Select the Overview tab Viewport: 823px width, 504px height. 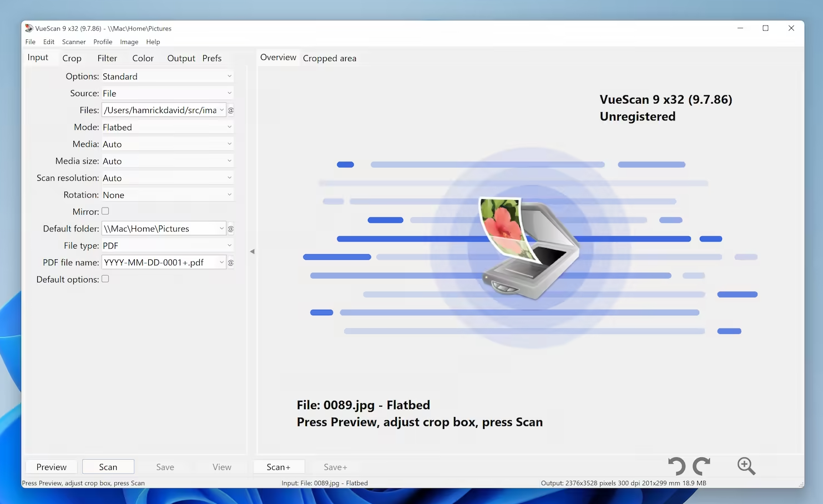pyautogui.click(x=278, y=58)
